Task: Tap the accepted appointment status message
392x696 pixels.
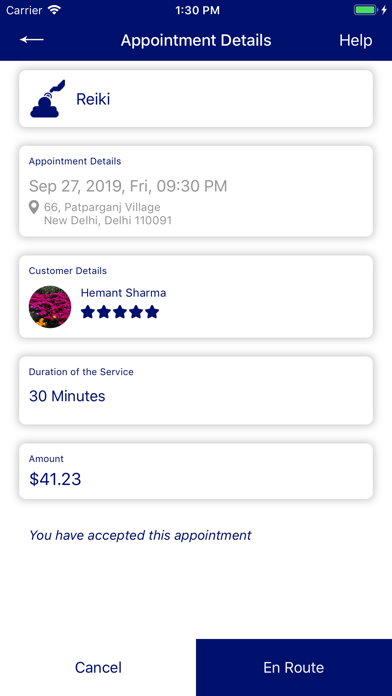Action: click(140, 535)
